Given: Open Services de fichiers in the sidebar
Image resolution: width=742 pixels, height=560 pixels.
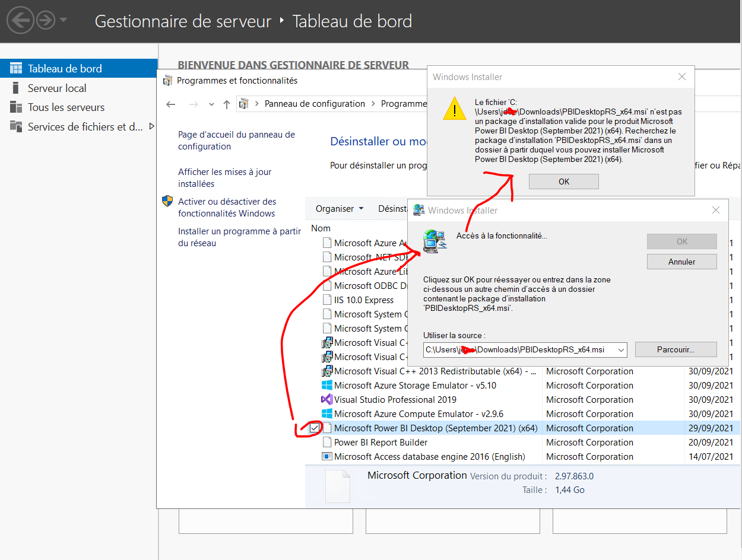Looking at the screenshot, I should click(x=85, y=126).
